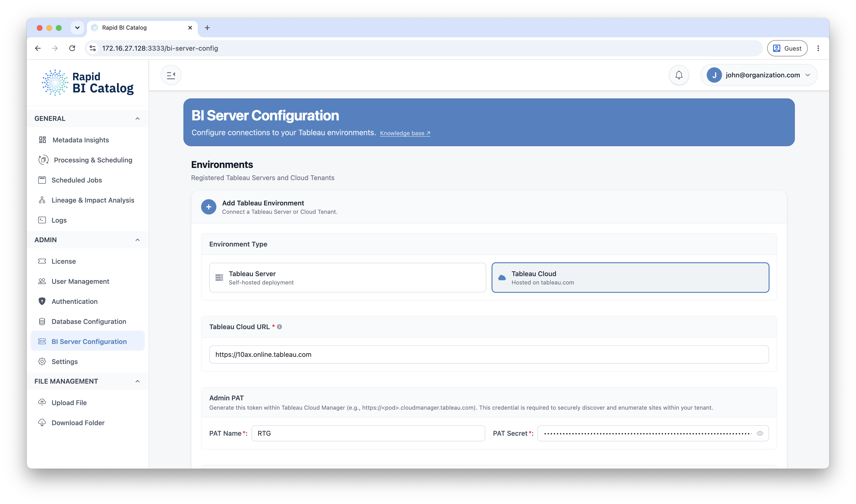The image size is (856, 504).
Task: Click the blue plus Add Tableau Environment icon
Action: pos(209,207)
